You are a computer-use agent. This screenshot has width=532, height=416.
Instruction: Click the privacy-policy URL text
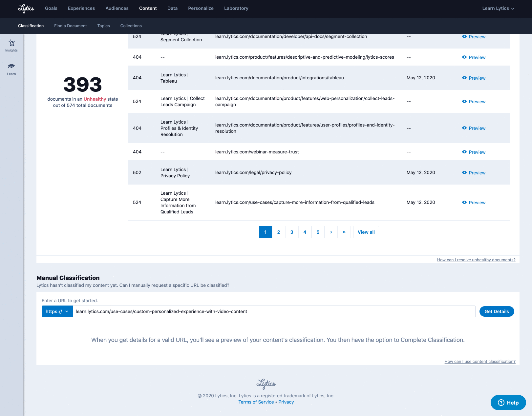click(x=253, y=172)
